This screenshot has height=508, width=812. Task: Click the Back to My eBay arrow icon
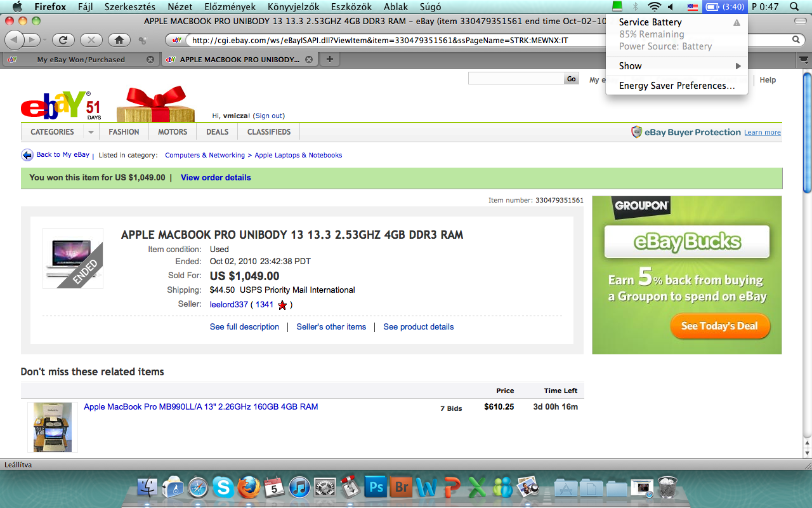(x=27, y=155)
